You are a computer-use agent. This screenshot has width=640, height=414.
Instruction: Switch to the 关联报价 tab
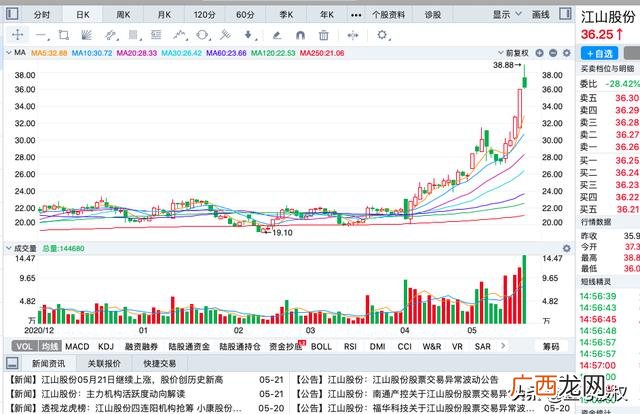(x=104, y=363)
